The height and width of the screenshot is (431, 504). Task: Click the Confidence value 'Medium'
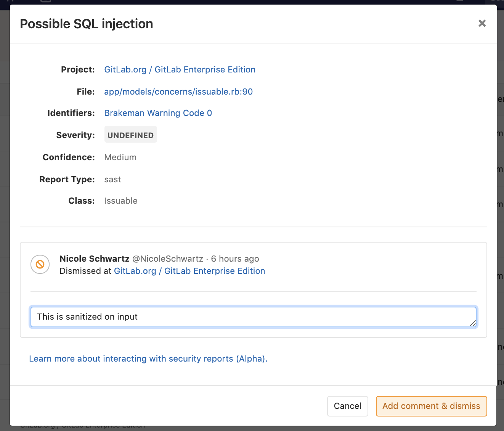click(120, 157)
